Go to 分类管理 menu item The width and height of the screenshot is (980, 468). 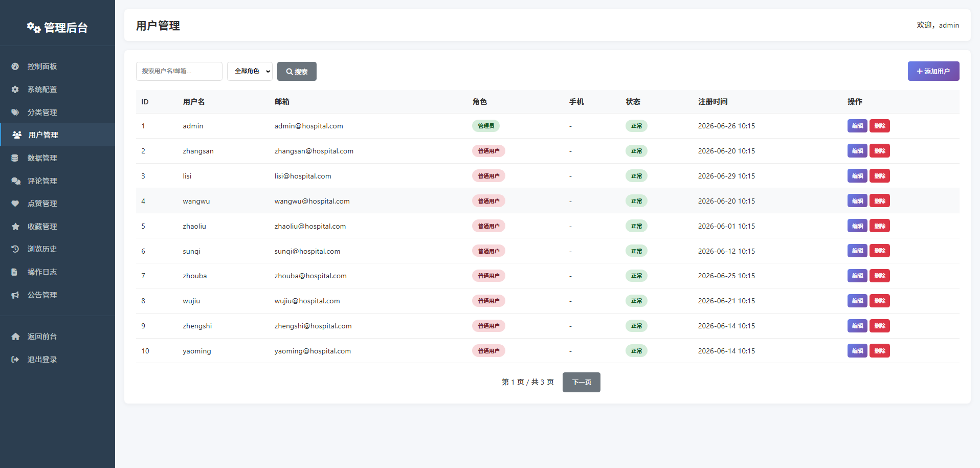click(57, 113)
